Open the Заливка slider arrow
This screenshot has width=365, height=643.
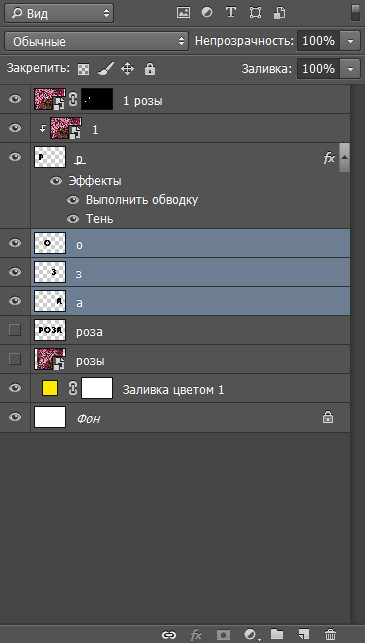click(x=350, y=68)
